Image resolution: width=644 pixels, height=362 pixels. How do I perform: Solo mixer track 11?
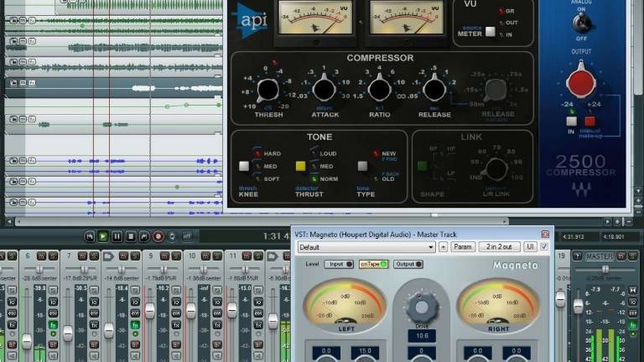tap(258, 256)
